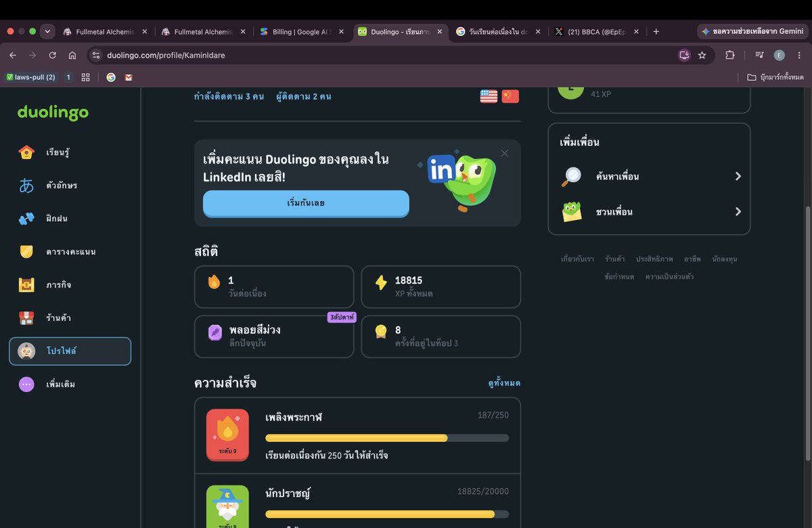Click the ค้นหาเพื่อน magnifying glass icon
The width and height of the screenshot is (812, 528).
[x=572, y=177]
